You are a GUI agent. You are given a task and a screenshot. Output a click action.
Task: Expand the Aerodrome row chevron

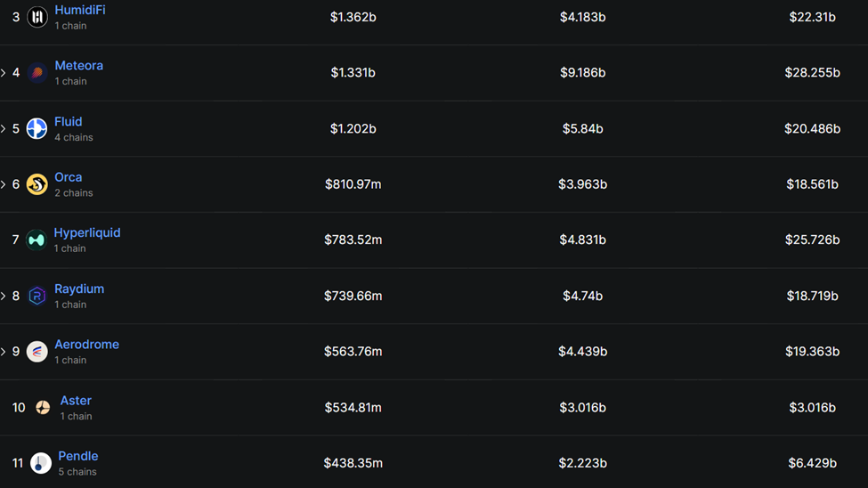tap(4, 352)
